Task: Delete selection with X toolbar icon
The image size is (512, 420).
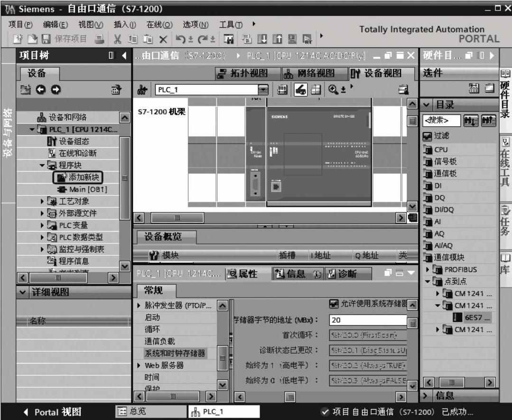Action: coord(163,39)
